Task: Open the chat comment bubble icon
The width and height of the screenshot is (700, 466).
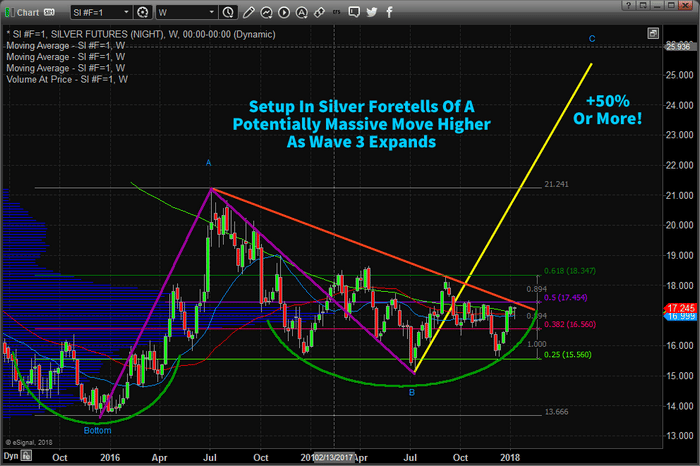Action: point(354,12)
